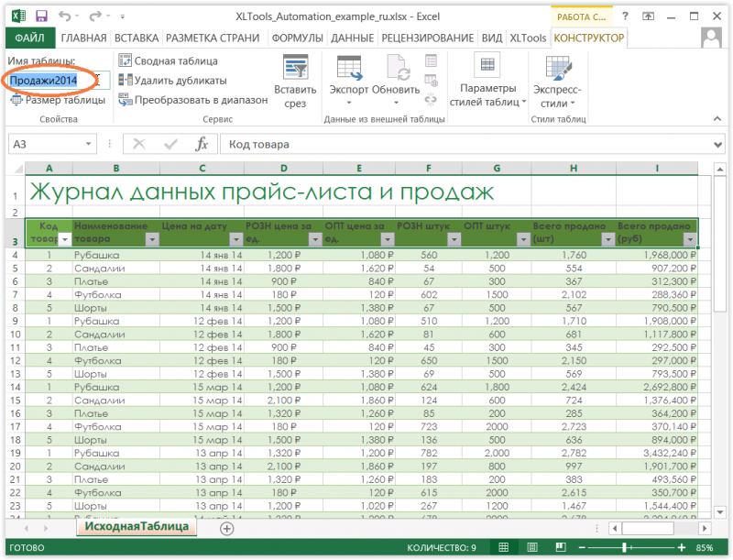The height and width of the screenshot is (560, 733).
Task: Click the ИсходнаяТаблица sheet tab
Action: click(141, 527)
